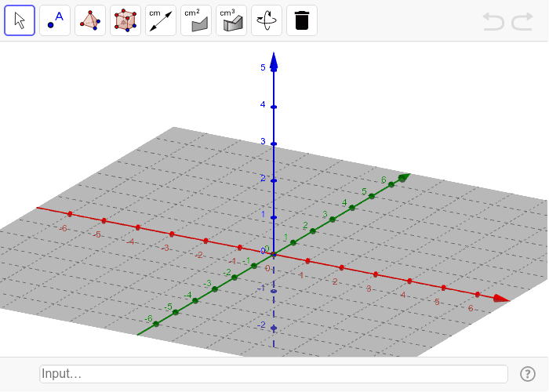Click the red axis label -6
This screenshot has width=549, height=392.
point(63,229)
